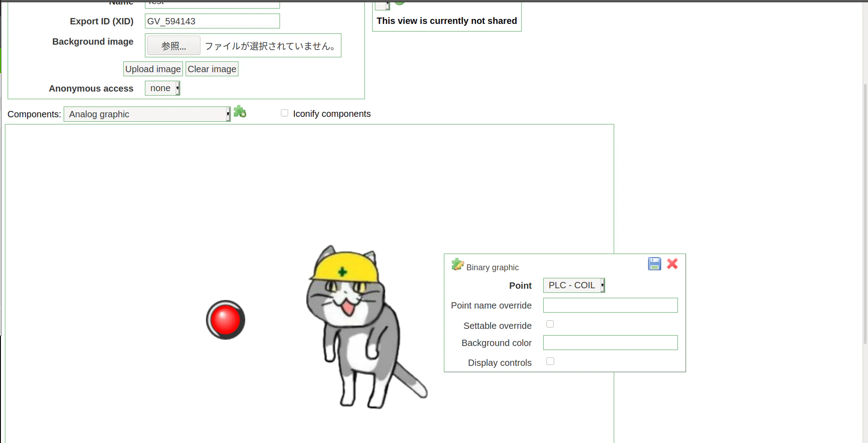The image size is (868, 443).
Task: Enable the Display controls checkbox
Action: [x=550, y=361]
